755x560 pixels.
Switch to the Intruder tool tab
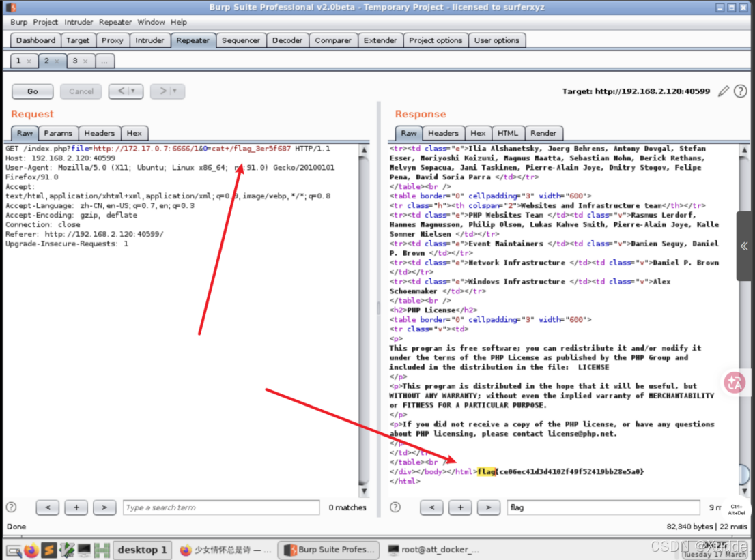click(149, 40)
